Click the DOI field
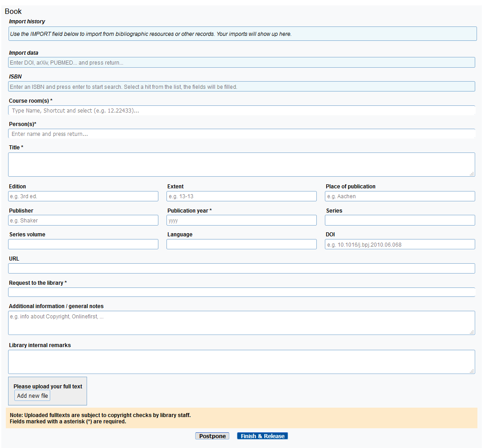Image resolution: width=490 pixels, height=448 pixels. click(400, 244)
